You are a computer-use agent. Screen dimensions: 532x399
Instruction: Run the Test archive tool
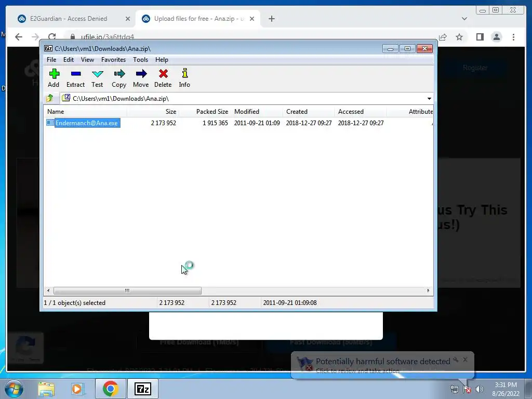97,78
